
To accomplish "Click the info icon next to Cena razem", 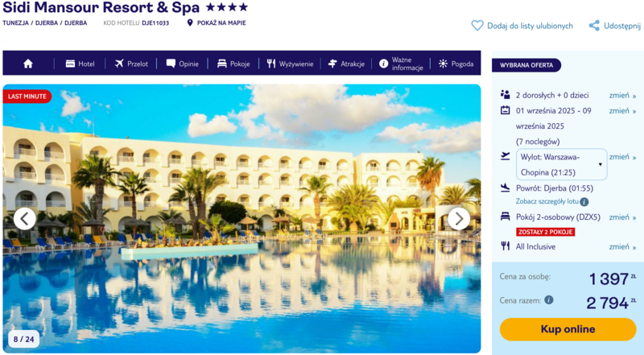I will [x=549, y=300].
